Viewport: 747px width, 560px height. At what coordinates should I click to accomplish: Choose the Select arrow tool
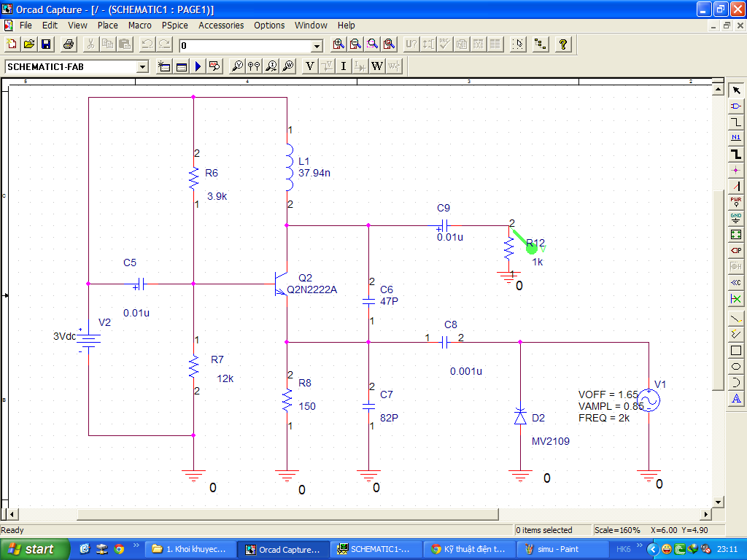tap(736, 90)
